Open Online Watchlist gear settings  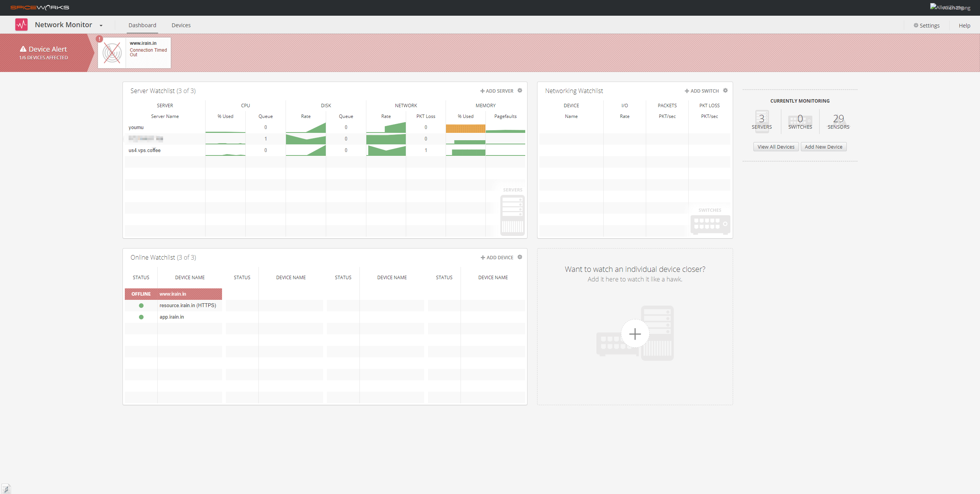[520, 257]
